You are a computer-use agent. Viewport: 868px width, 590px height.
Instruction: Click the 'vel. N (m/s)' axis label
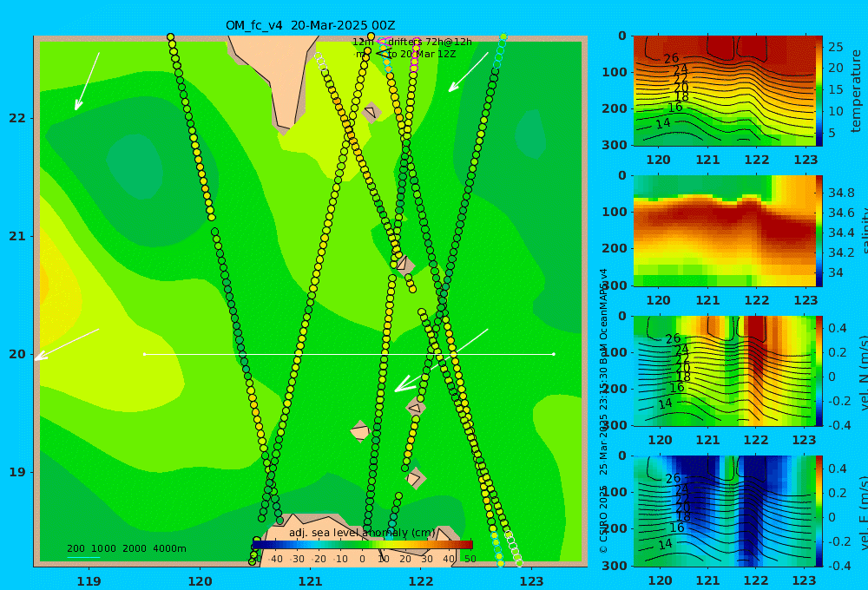coord(863,370)
